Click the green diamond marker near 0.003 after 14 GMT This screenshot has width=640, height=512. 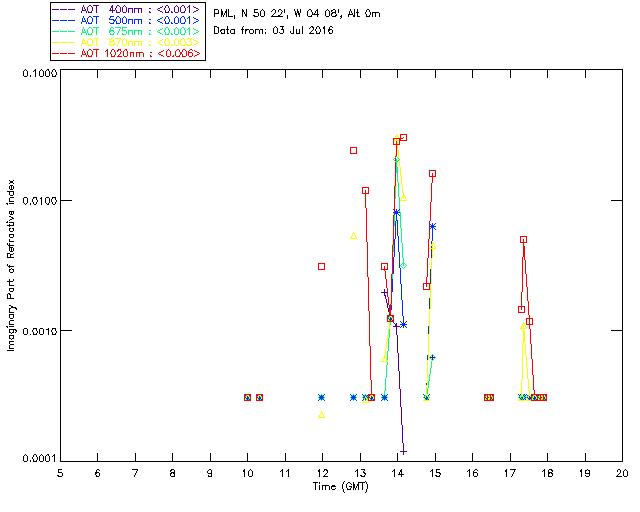403,266
